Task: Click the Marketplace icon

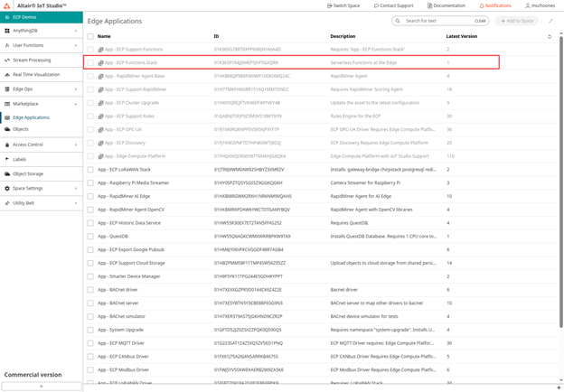Action: 7,104
